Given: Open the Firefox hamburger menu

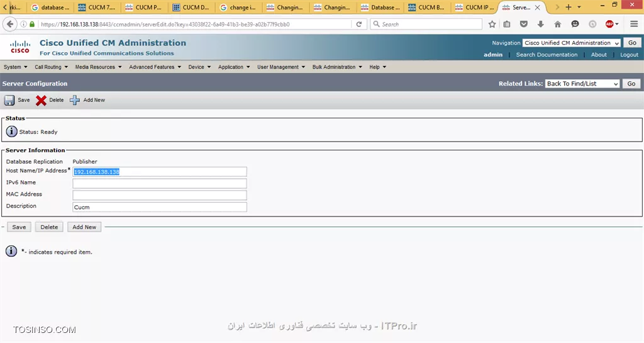Looking at the screenshot, I should coord(634,25).
